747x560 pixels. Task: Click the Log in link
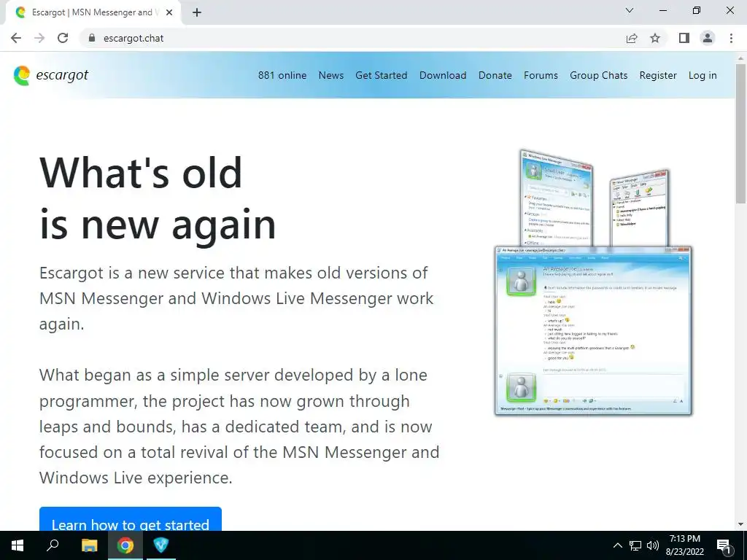pos(703,75)
